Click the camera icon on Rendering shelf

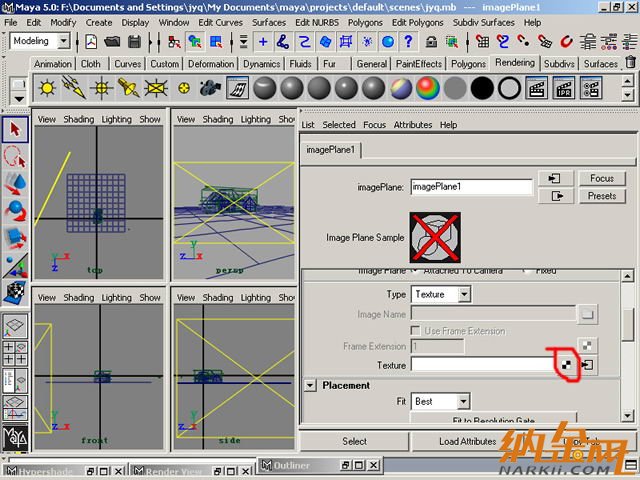(210, 88)
